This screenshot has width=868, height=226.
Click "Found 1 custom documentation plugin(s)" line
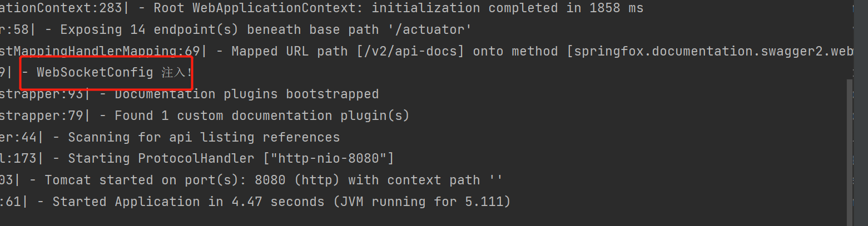(x=262, y=116)
